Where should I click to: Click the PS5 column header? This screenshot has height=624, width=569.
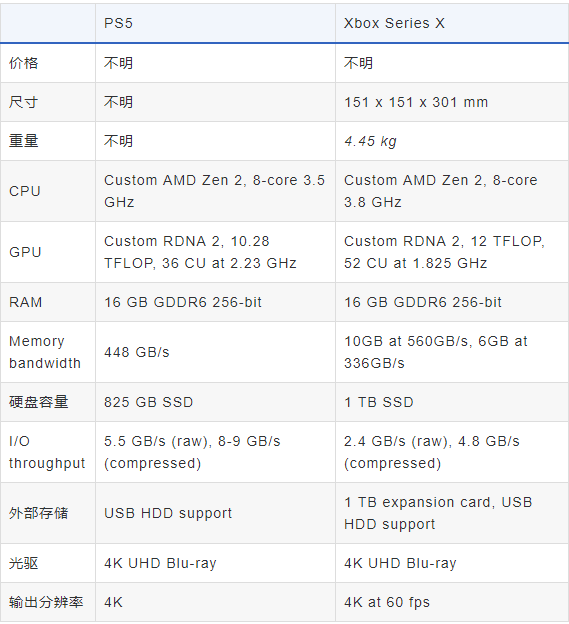215,23
